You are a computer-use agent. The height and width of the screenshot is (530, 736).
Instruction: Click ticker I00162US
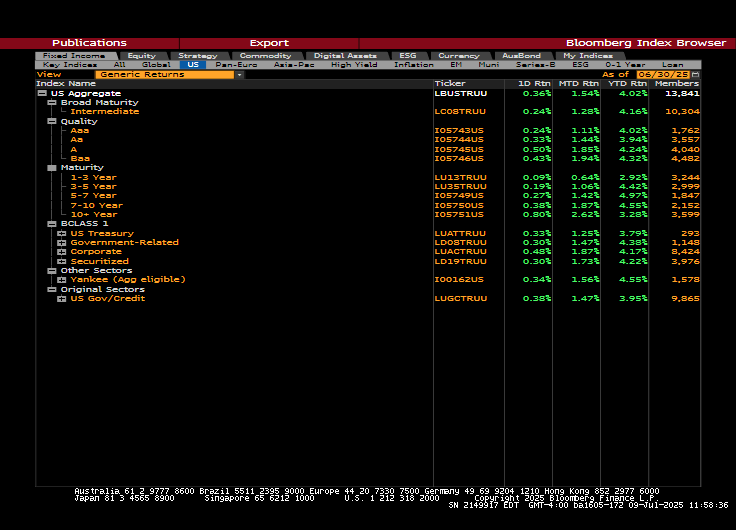459,280
